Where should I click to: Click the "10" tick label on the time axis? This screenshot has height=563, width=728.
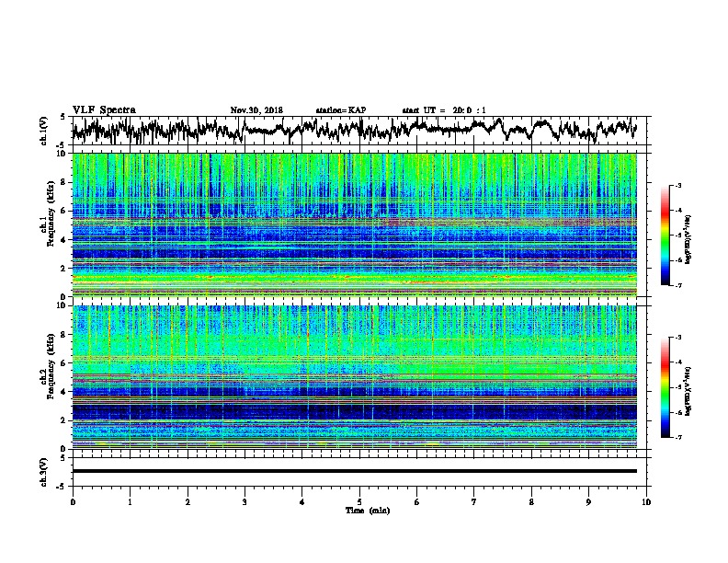[646, 502]
